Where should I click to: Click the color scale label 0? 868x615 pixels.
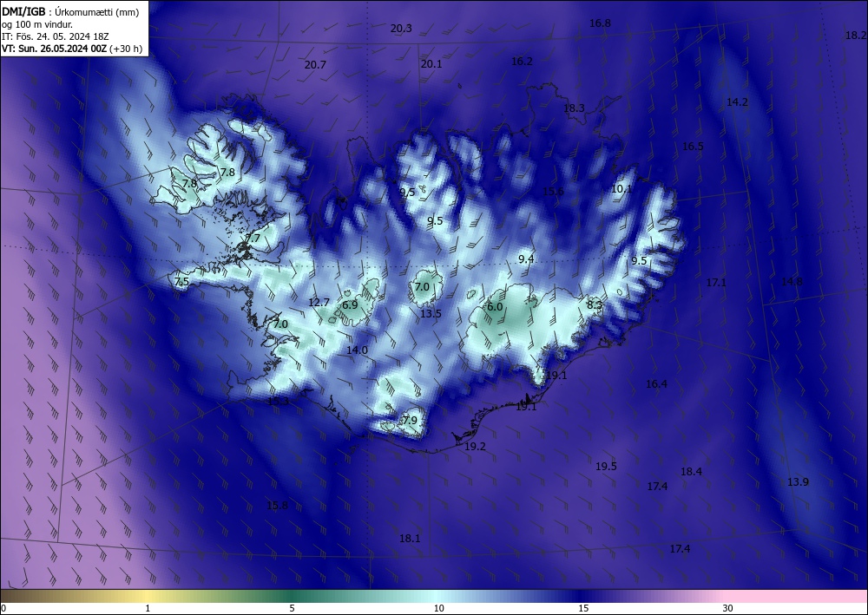[x=3, y=609]
